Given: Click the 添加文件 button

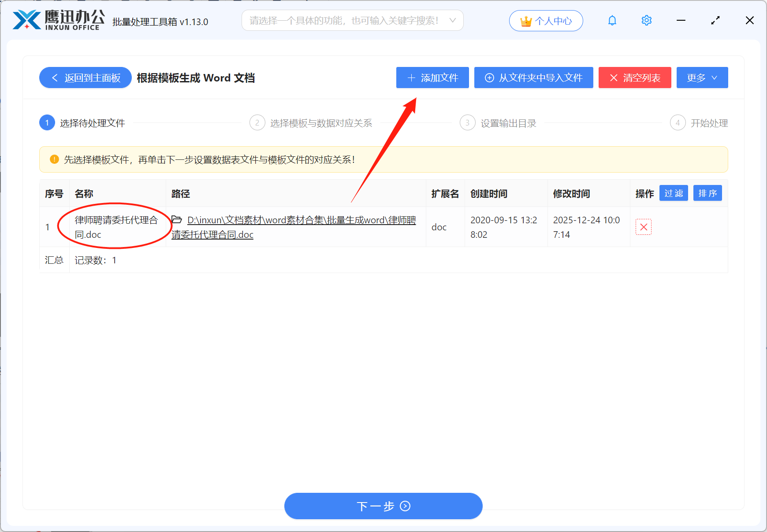Looking at the screenshot, I should click(432, 78).
